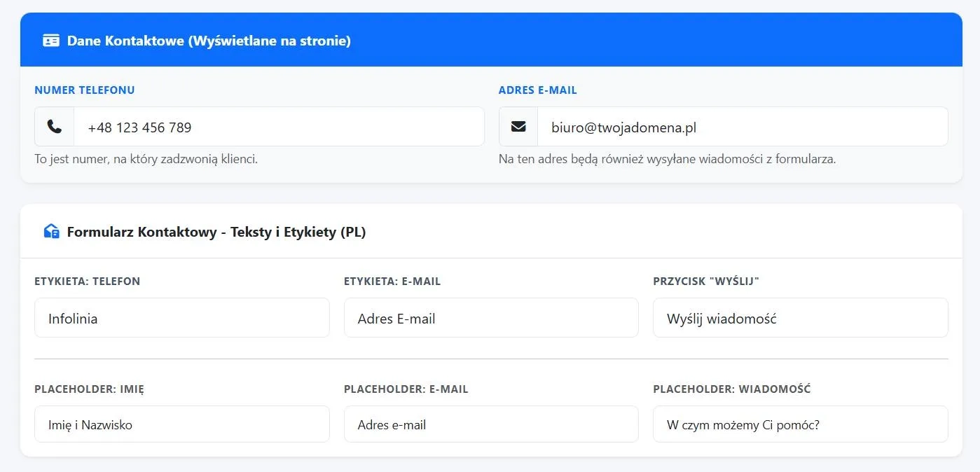
Task: Click the Formularz Kontaktowy section heading
Action: click(x=216, y=232)
